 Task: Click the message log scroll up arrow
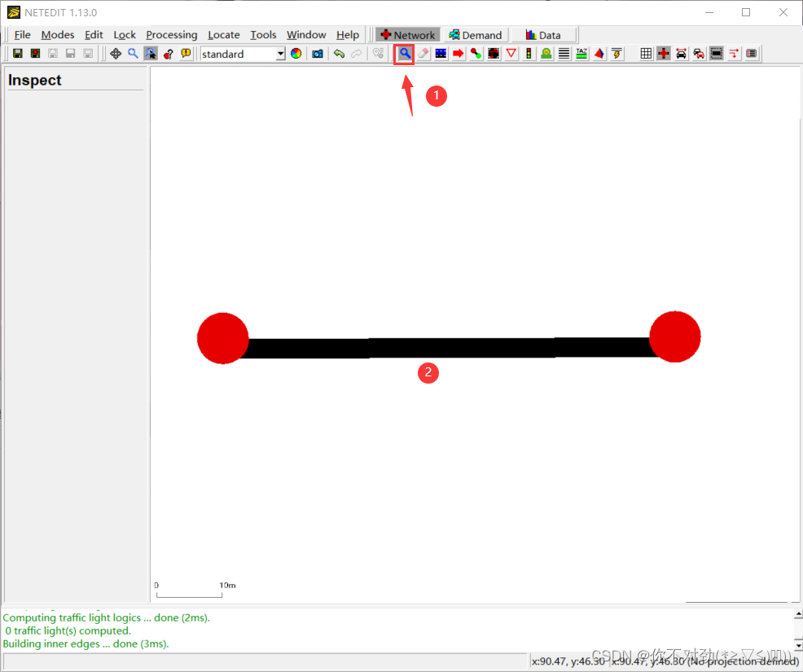click(798, 613)
